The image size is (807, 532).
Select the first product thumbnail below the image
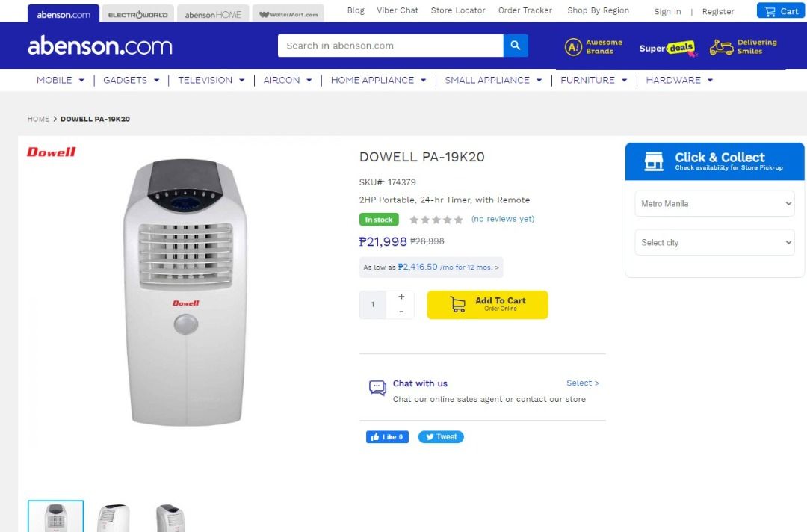click(x=55, y=516)
